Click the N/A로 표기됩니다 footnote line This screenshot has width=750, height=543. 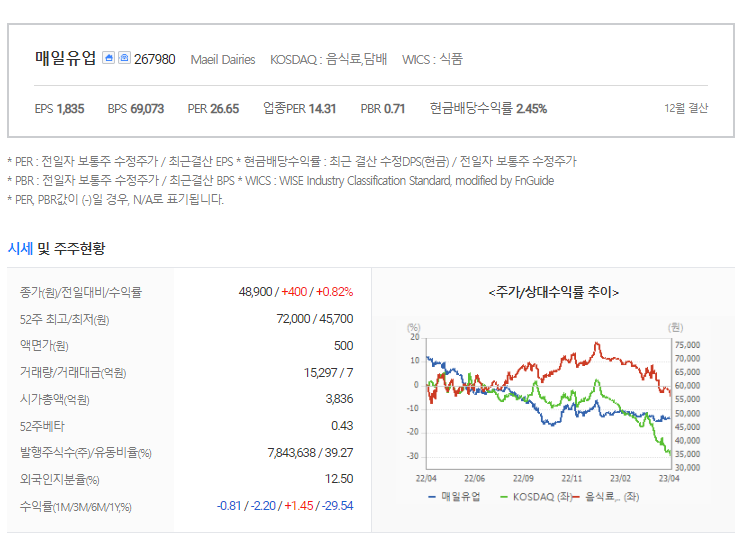pyautogui.click(x=115, y=199)
